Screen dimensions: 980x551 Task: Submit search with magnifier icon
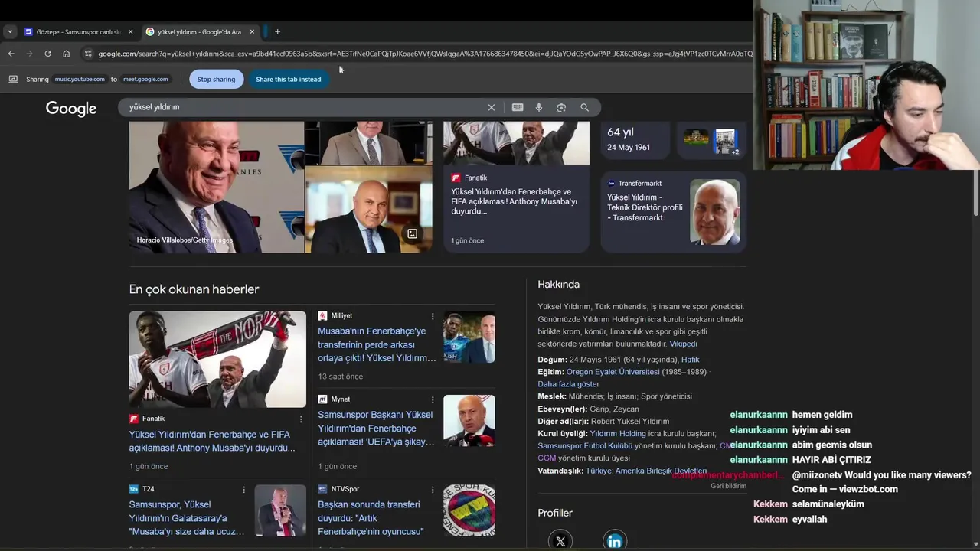[x=584, y=108]
